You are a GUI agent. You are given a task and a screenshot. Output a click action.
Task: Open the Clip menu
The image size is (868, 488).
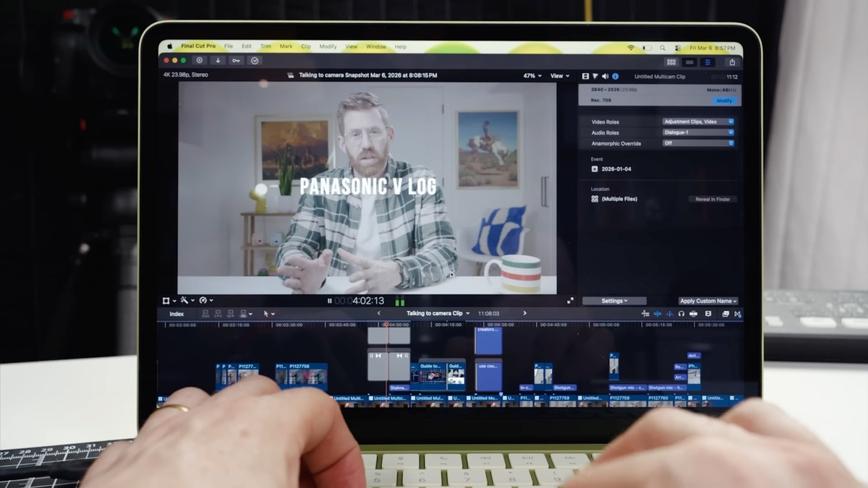(x=306, y=46)
